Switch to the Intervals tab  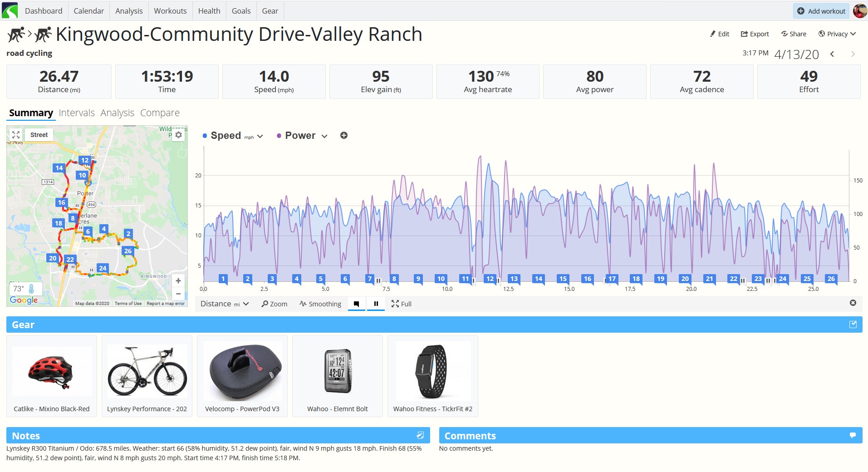tap(77, 113)
